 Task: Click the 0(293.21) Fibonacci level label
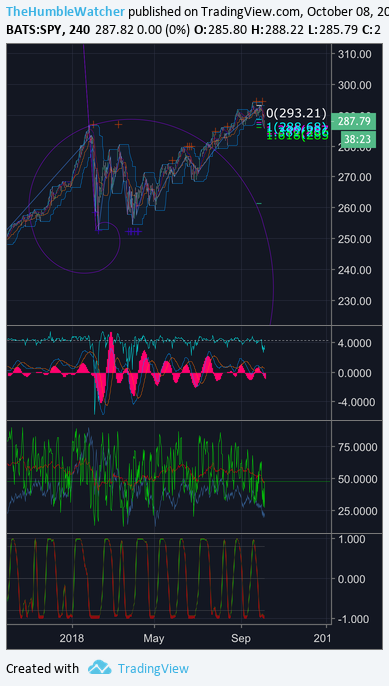(x=296, y=113)
